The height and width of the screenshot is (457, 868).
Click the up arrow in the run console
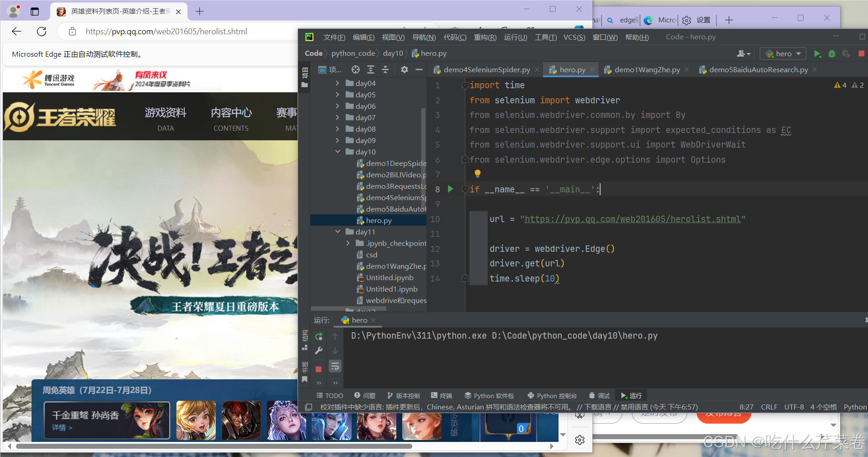tap(335, 336)
